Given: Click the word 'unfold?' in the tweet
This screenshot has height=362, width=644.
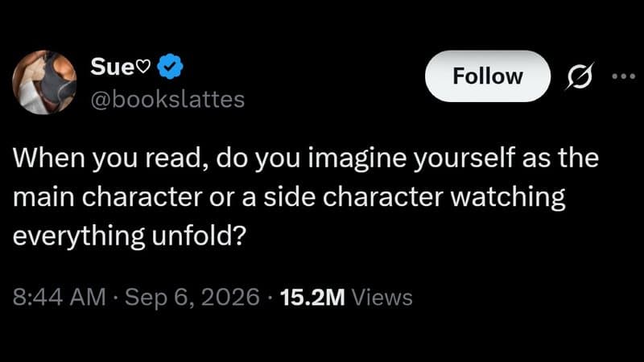Looking at the screenshot, I should pos(199,236).
